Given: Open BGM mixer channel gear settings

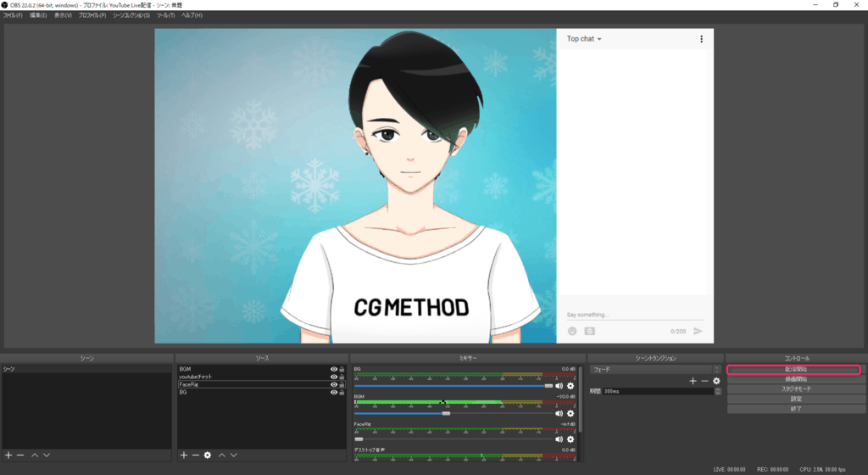Looking at the screenshot, I should pos(570,413).
